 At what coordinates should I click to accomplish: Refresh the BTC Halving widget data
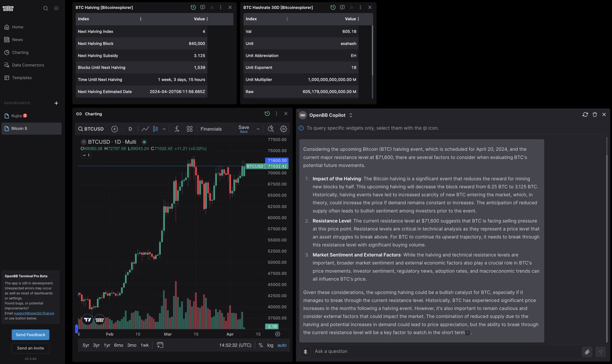pyautogui.click(x=193, y=8)
